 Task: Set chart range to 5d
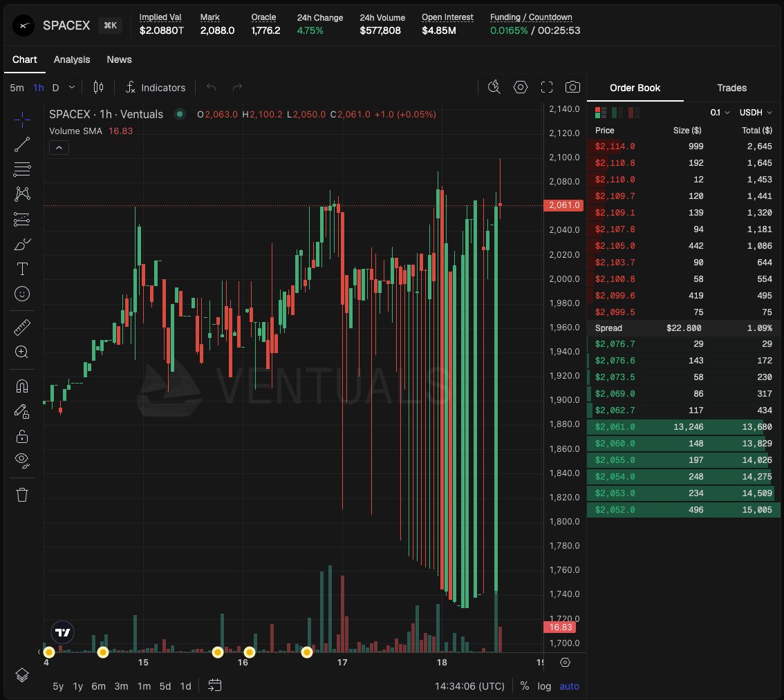tap(165, 686)
